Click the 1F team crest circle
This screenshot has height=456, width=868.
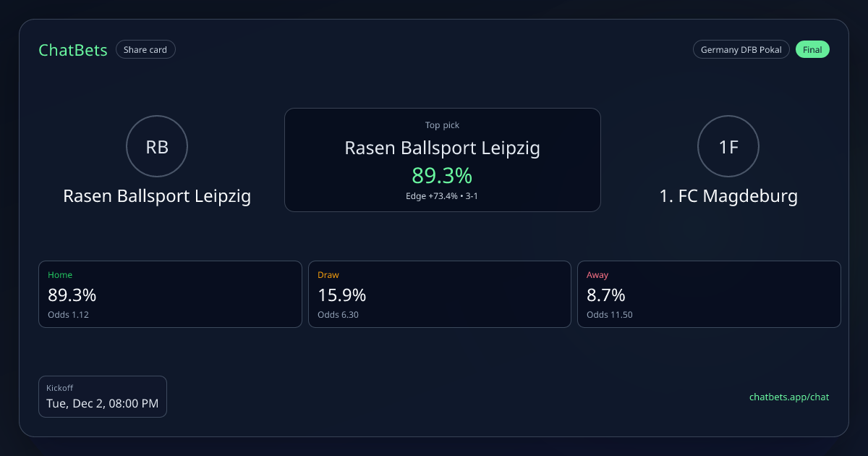pos(728,147)
